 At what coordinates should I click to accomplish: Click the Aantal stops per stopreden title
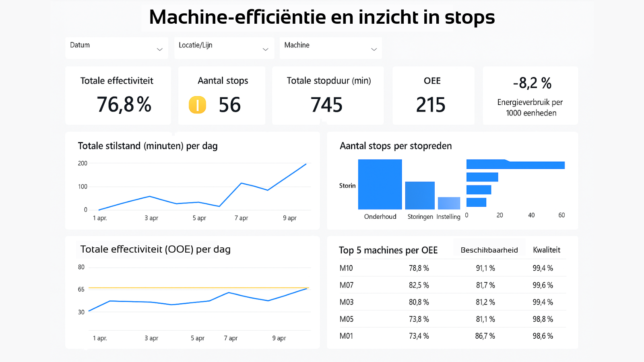(x=396, y=146)
